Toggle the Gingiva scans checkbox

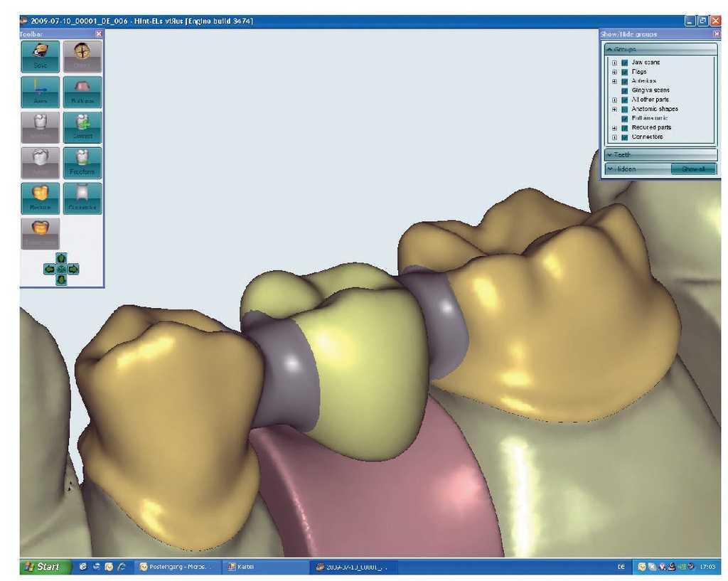624,90
